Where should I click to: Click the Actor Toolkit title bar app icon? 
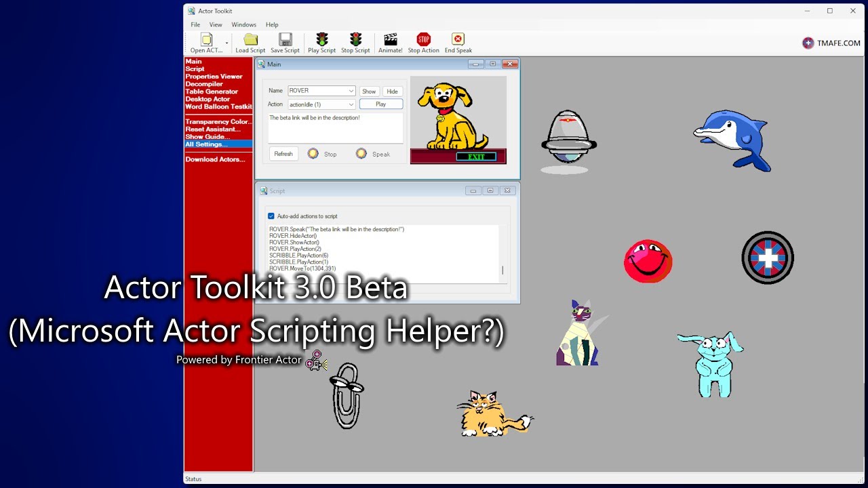(x=191, y=11)
